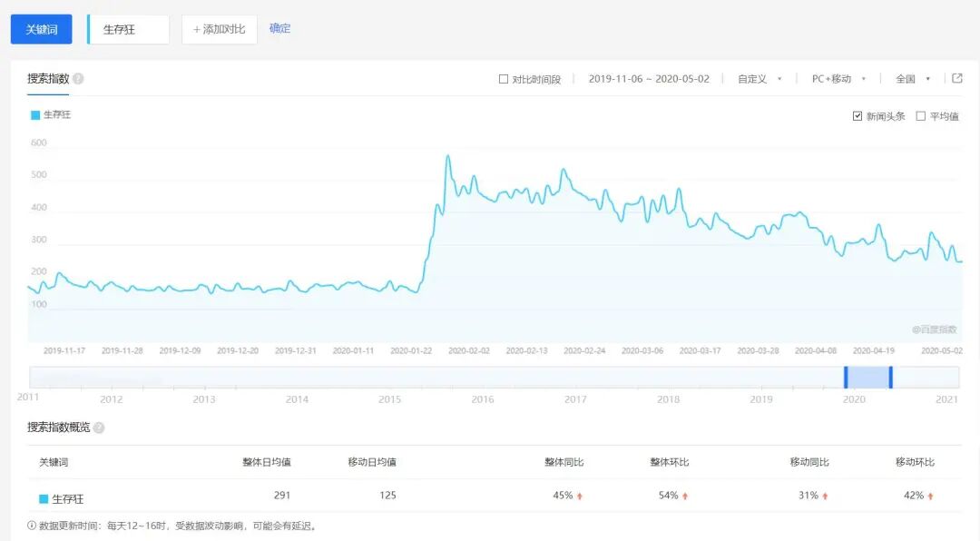The height and width of the screenshot is (541, 980).
Task: Select the 搜索指数 tab
Action: click(48, 79)
